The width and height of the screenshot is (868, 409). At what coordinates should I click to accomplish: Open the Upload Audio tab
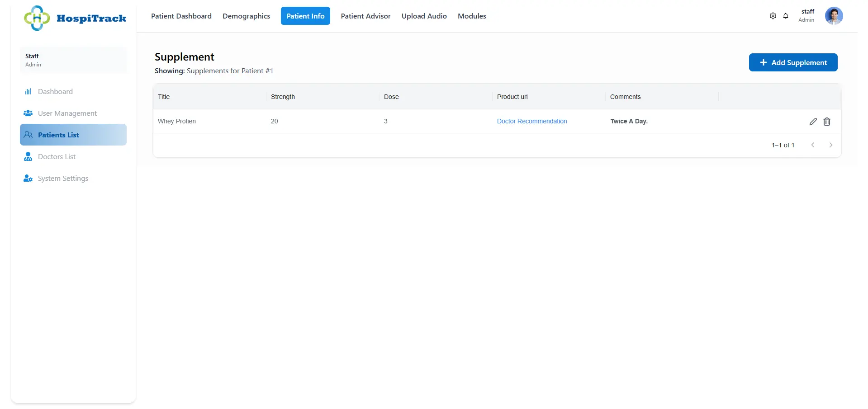click(424, 16)
